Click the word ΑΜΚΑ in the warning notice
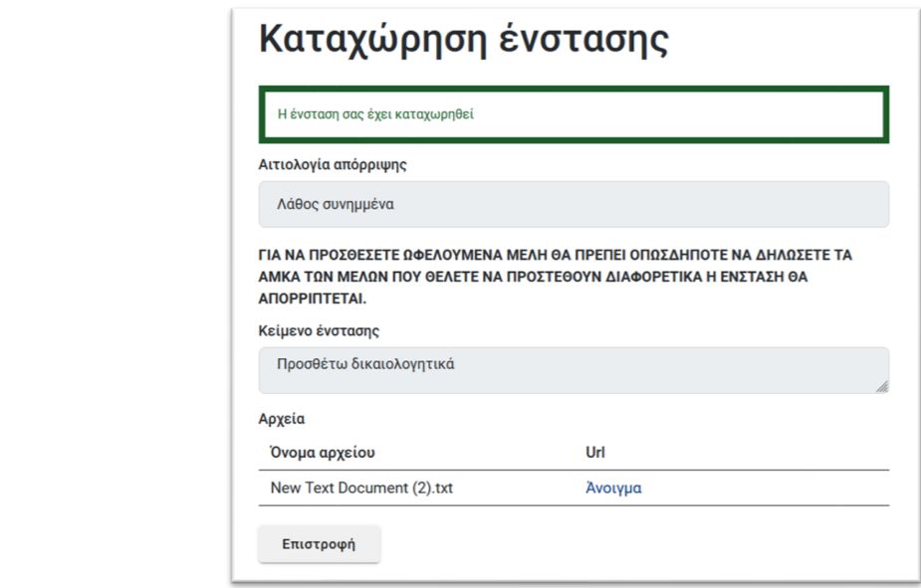 click(x=278, y=277)
